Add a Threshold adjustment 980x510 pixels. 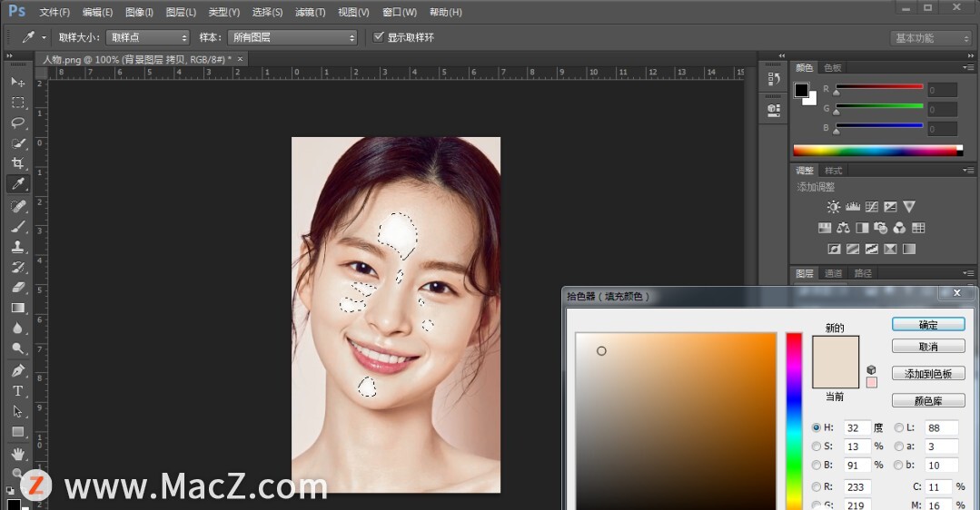872,249
